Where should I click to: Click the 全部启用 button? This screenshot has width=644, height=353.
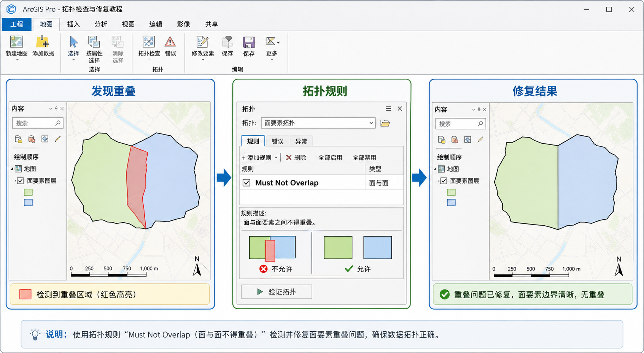[x=330, y=158]
